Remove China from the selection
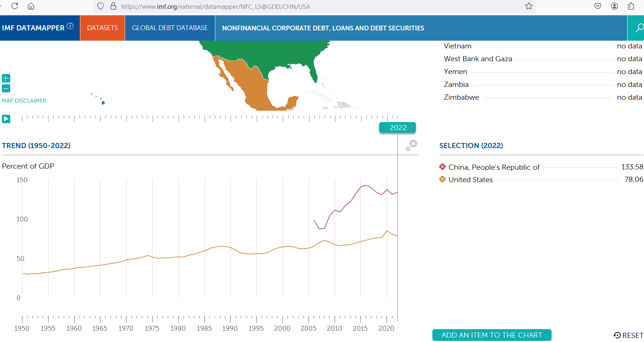The image size is (644, 342). point(443,167)
